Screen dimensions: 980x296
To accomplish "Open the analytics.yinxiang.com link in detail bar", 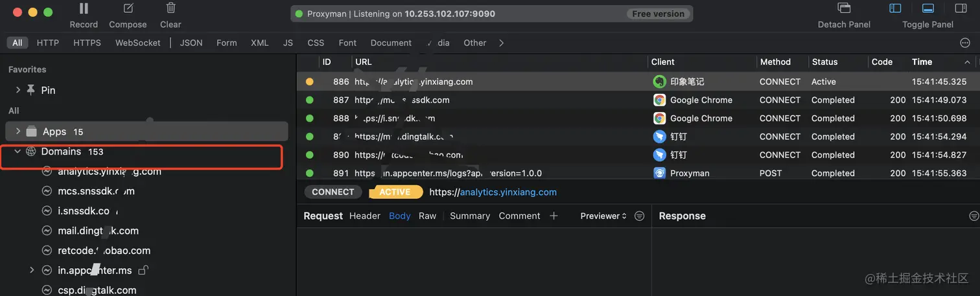I will (508, 192).
